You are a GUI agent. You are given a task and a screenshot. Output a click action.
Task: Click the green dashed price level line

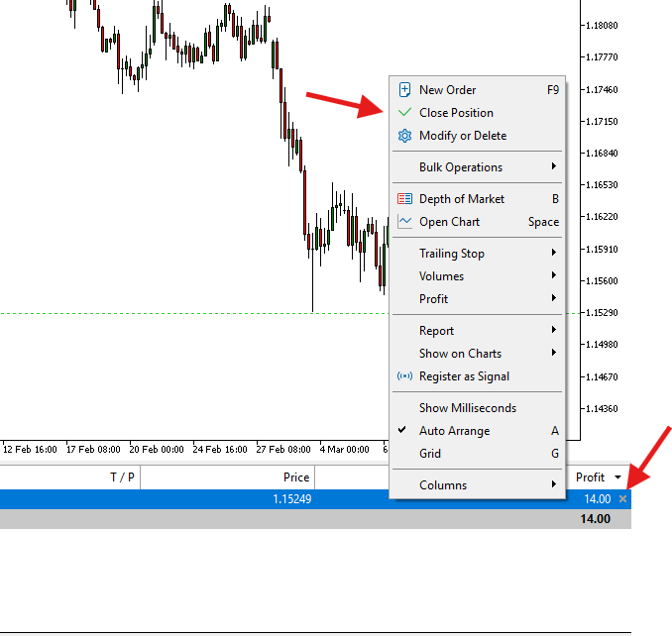click(x=194, y=313)
